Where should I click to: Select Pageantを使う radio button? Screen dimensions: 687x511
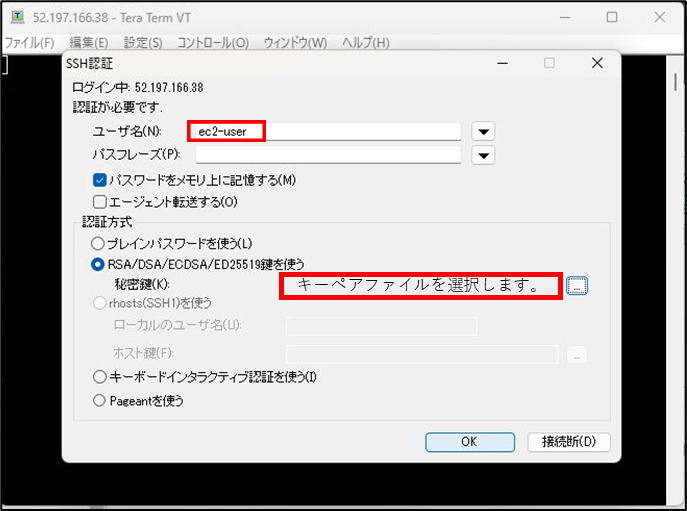(x=99, y=400)
